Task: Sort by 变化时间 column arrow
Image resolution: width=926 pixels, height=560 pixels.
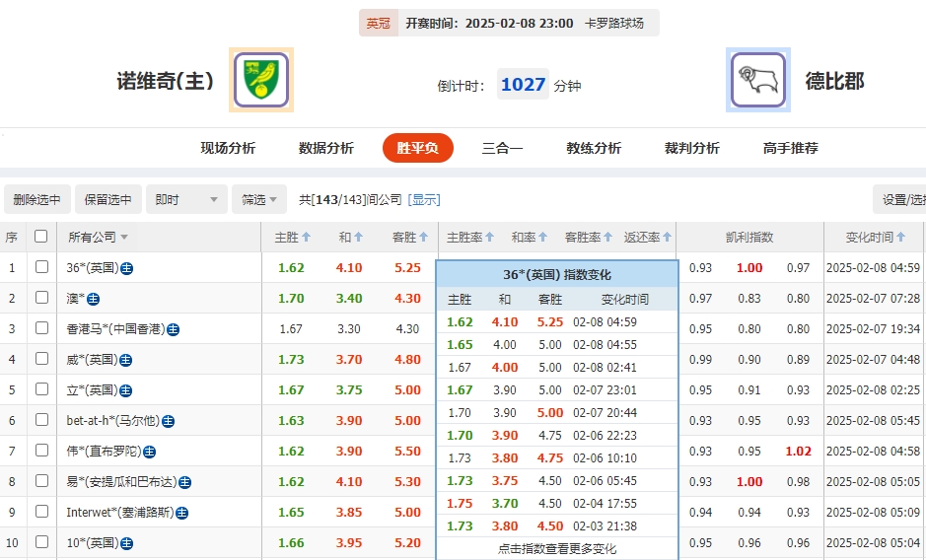Action: click(901, 238)
